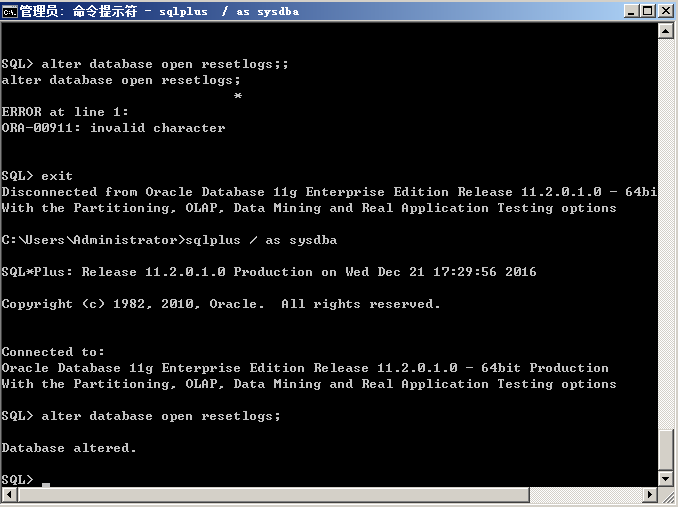Click the 'SQL*Plus: Release 11.2.0.1.0 Production' line
The image size is (678, 507).
tap(269, 272)
